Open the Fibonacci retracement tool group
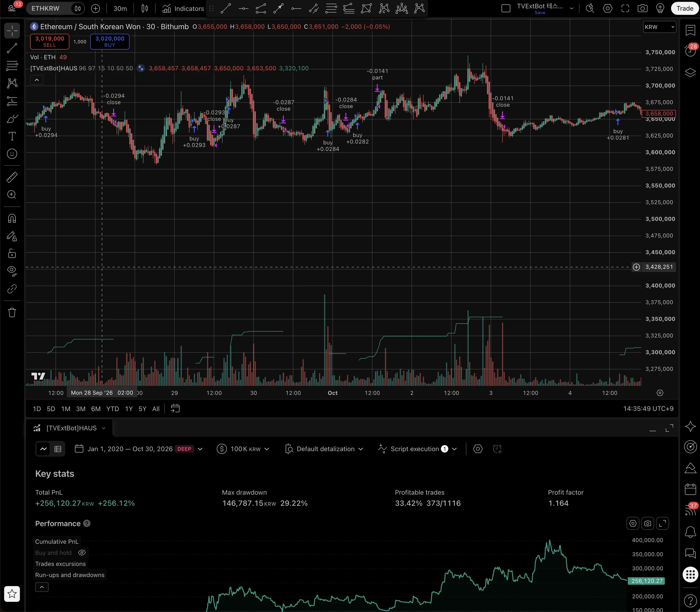 12,66
